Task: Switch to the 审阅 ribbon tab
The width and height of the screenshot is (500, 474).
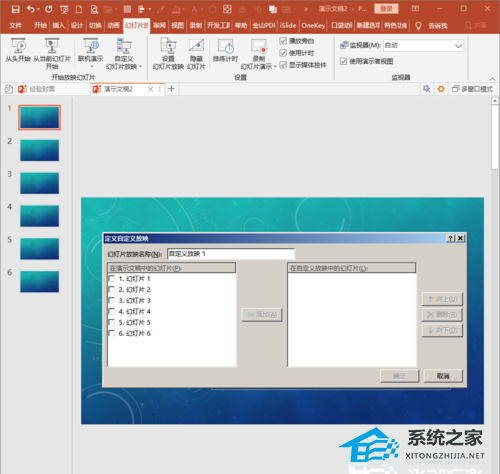Action: (x=159, y=25)
